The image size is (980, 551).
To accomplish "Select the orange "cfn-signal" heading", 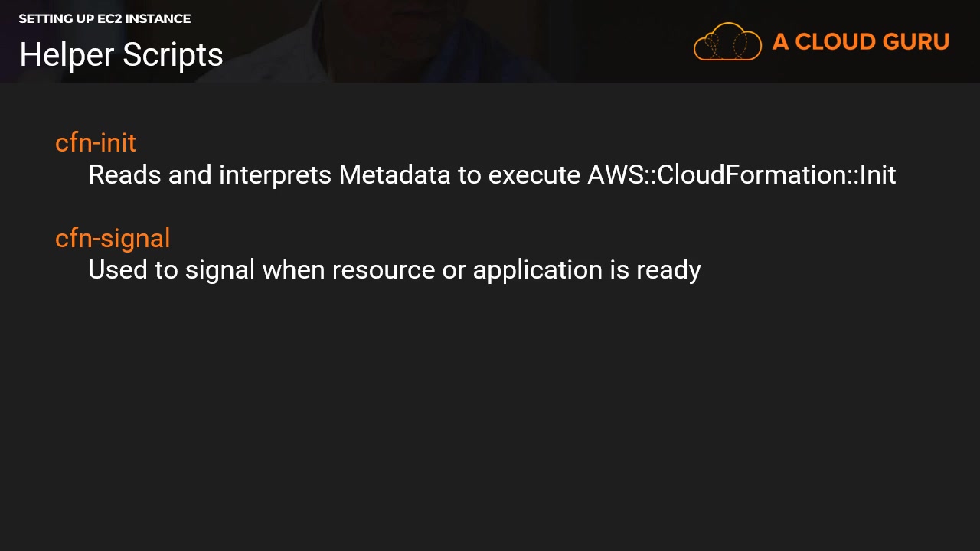I will click(x=113, y=238).
